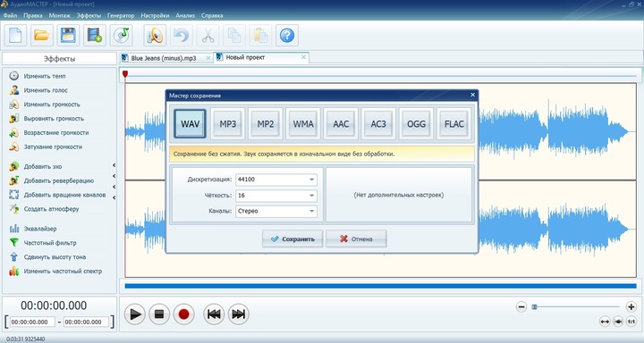Click the Copy pages icon
The height and width of the screenshot is (343, 644).
point(234,36)
